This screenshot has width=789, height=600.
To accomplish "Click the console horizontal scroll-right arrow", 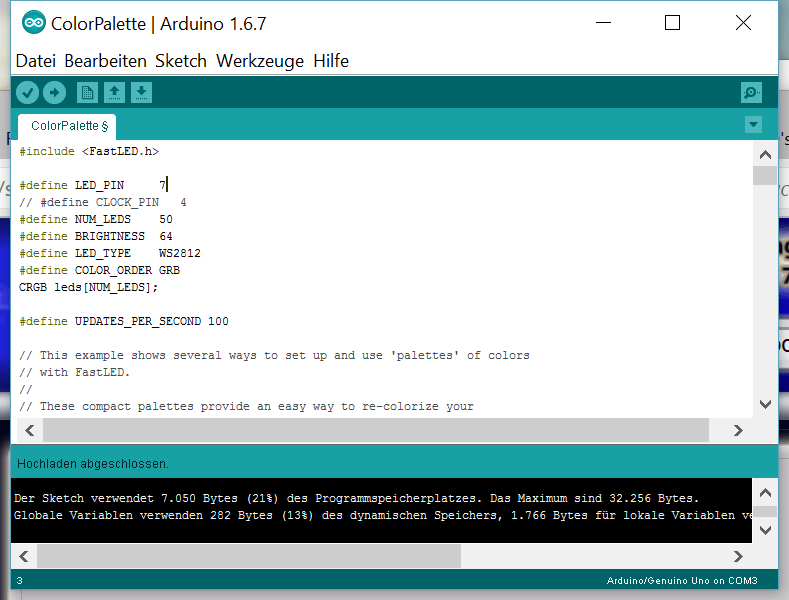I will pos(738,556).
